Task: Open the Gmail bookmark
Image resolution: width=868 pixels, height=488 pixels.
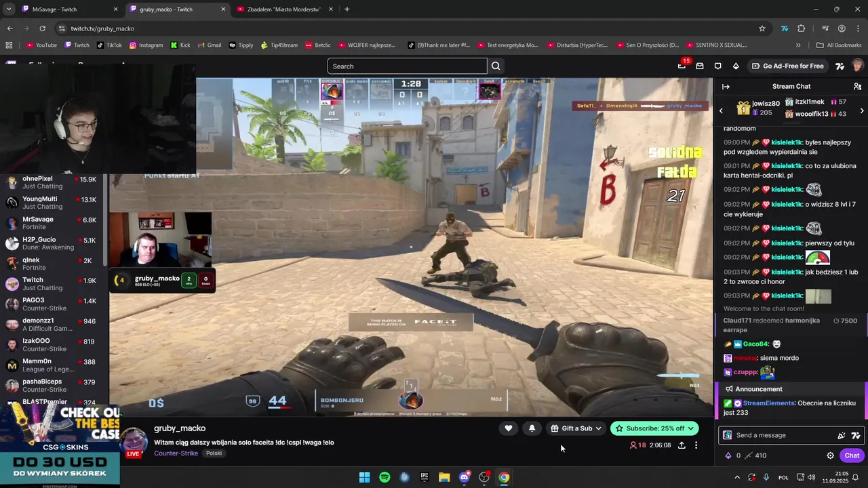Action: pos(210,45)
